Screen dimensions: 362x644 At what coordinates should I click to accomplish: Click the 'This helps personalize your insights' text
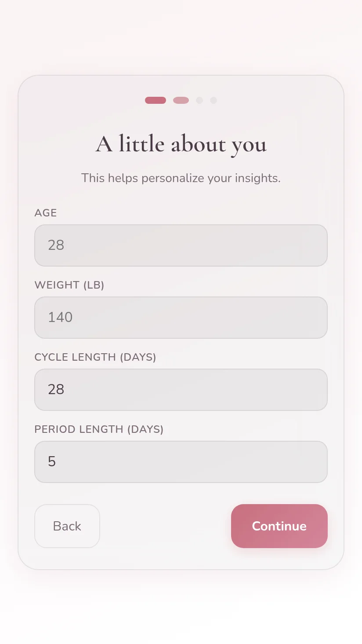[x=181, y=178]
